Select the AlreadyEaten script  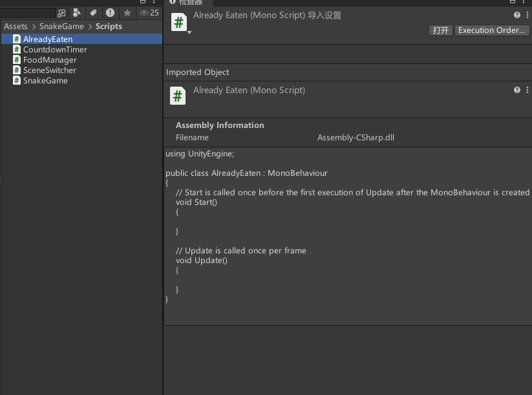click(x=81, y=39)
